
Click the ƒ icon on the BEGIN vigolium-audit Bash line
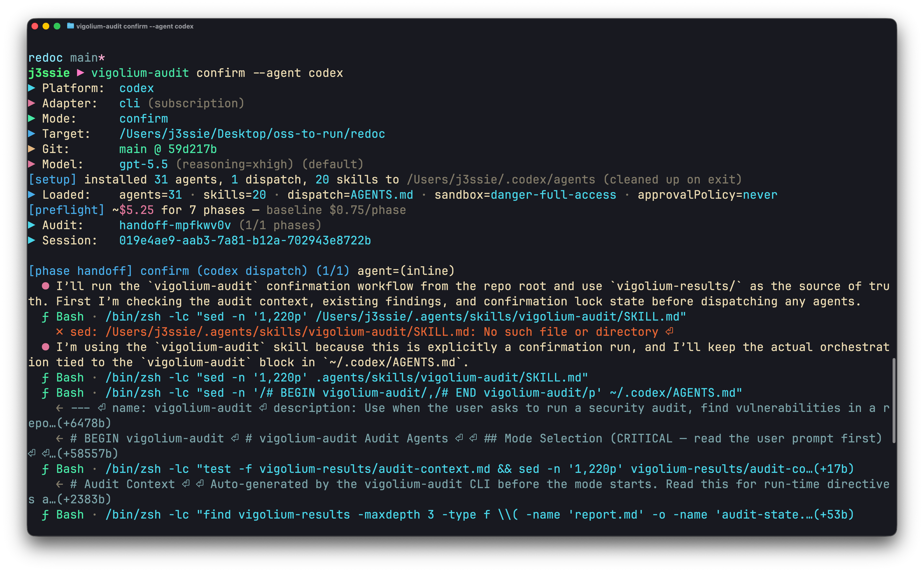pyautogui.click(x=45, y=393)
